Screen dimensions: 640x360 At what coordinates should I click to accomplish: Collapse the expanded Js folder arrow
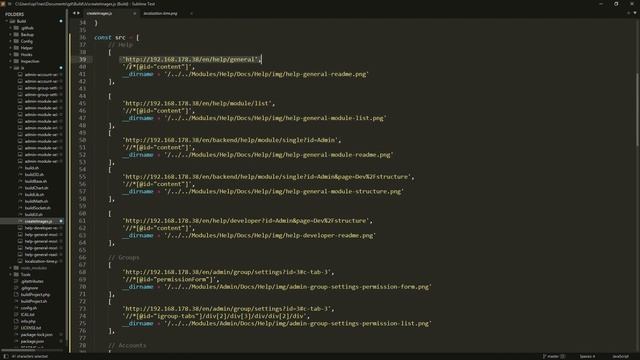click(x=11, y=68)
